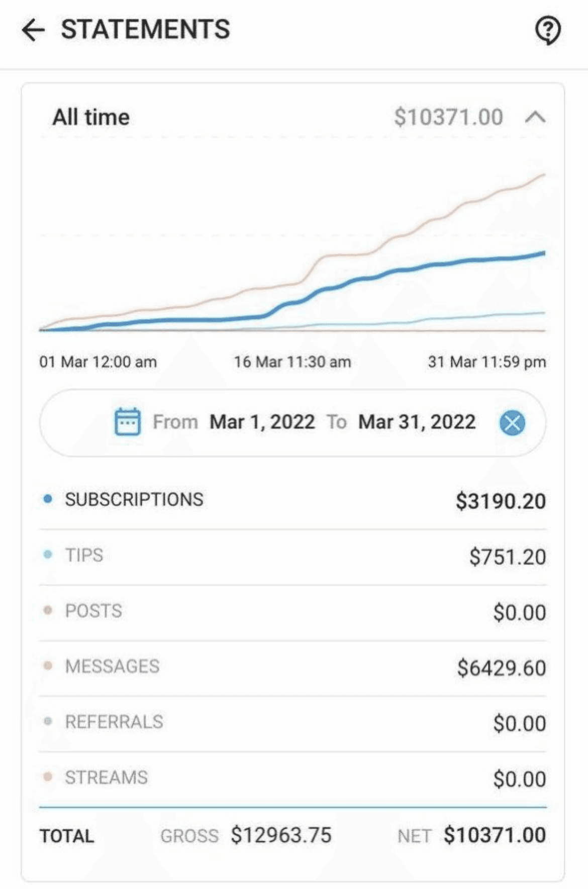Toggle the Tips series legend dot
Image resolution: width=588 pixels, height=889 pixels.
click(x=48, y=555)
